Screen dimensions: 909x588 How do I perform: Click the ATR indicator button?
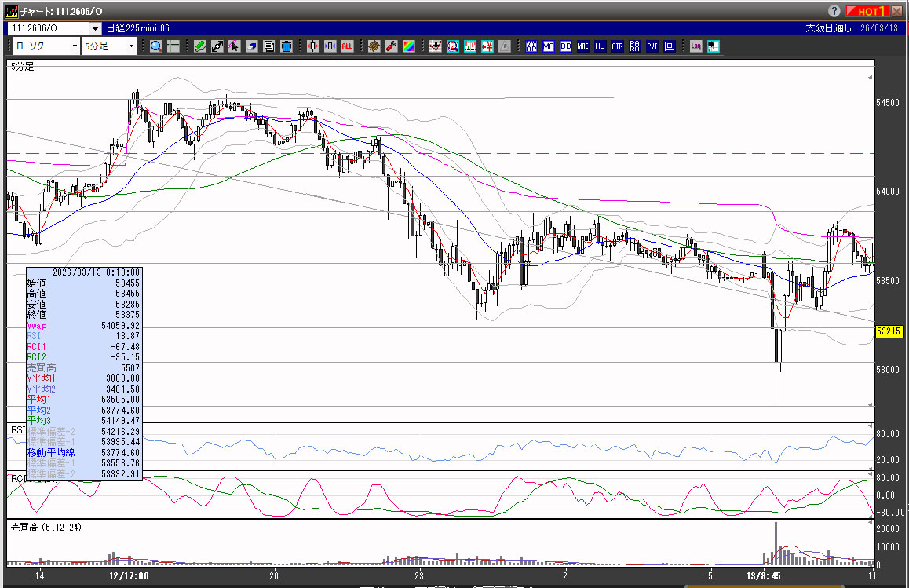pyautogui.click(x=618, y=46)
